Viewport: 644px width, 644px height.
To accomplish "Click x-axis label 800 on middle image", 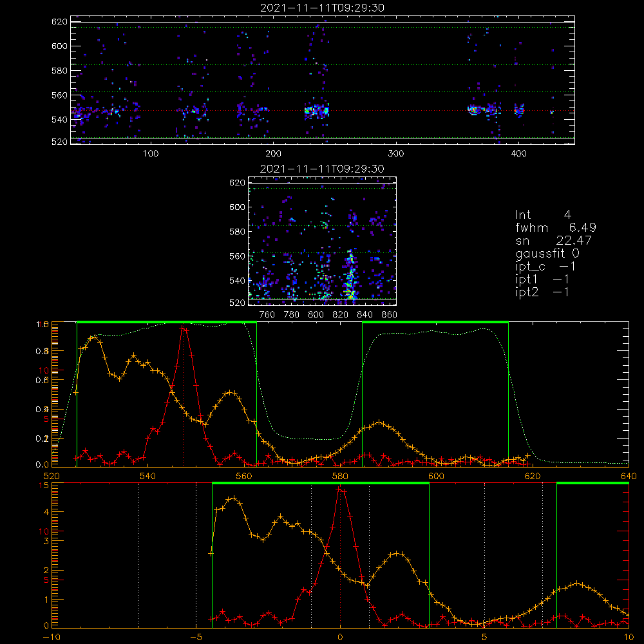I will (316, 315).
